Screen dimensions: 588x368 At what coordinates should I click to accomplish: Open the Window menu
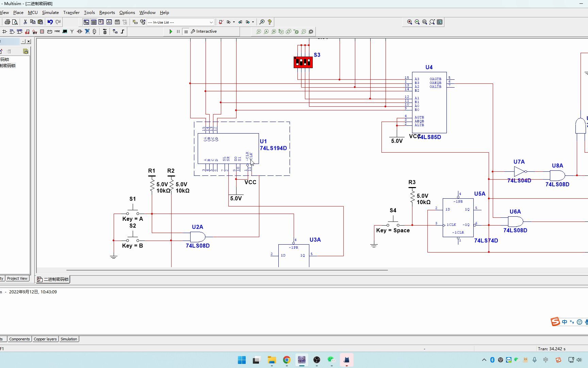point(147,12)
